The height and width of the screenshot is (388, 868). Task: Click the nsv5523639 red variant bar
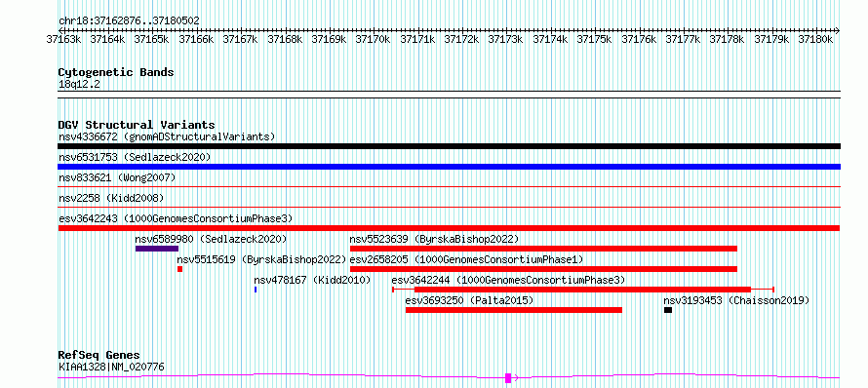point(543,249)
